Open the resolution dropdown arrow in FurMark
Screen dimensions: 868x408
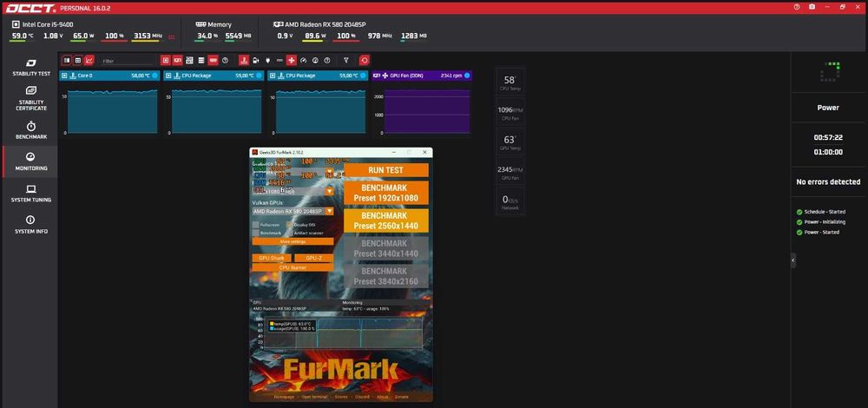[x=329, y=191]
